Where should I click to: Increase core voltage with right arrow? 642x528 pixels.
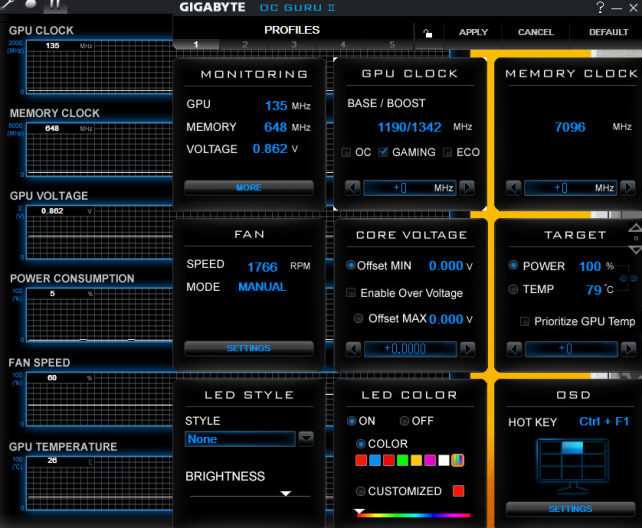click(467, 349)
